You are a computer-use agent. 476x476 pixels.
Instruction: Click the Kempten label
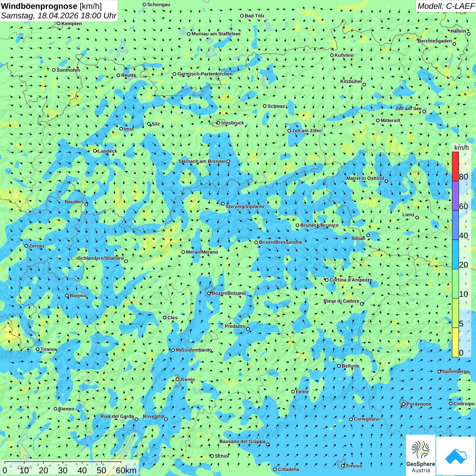coord(71,23)
